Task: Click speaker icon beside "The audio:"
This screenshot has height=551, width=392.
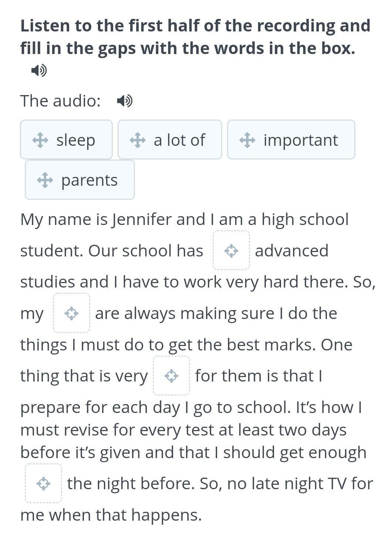Action: [125, 100]
